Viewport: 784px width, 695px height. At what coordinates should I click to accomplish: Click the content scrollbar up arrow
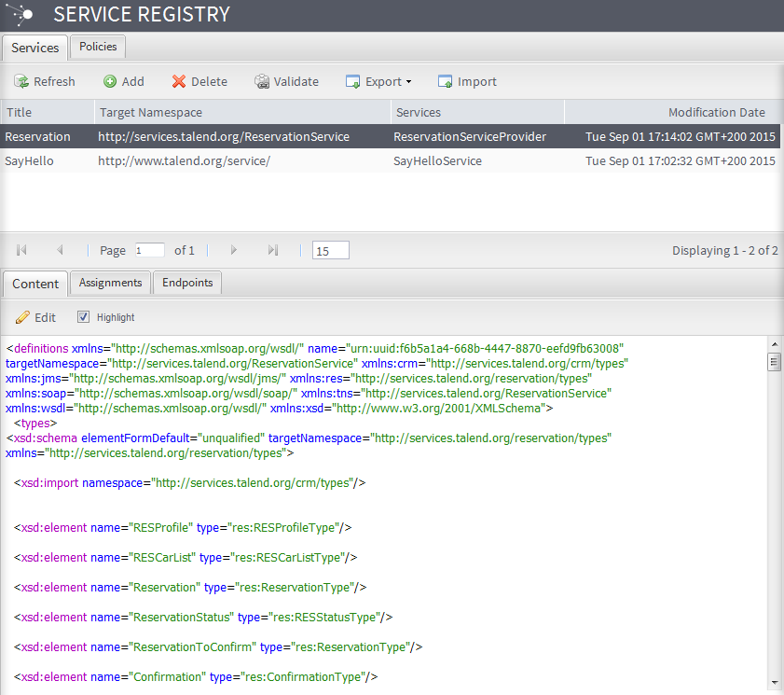coord(774,344)
